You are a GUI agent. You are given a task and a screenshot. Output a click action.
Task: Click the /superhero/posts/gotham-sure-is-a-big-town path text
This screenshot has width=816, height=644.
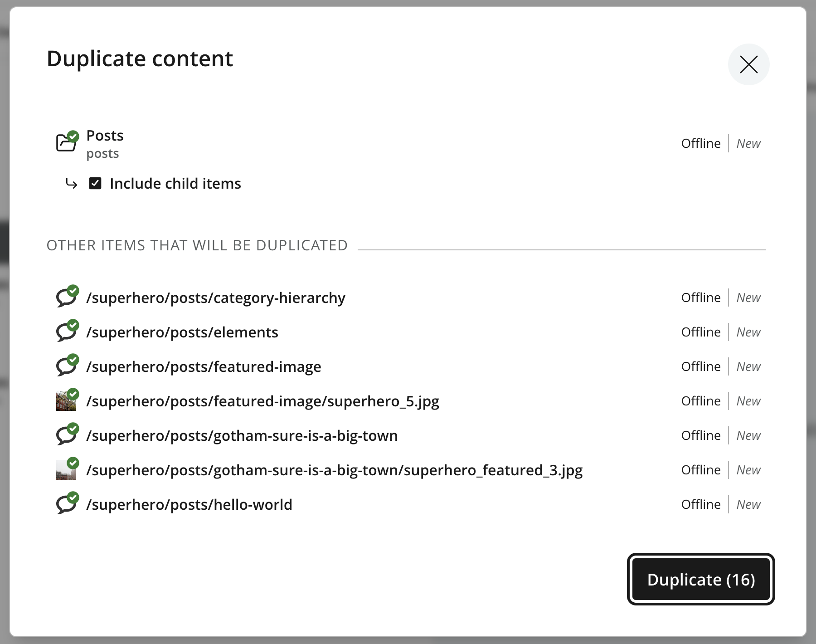coord(242,436)
